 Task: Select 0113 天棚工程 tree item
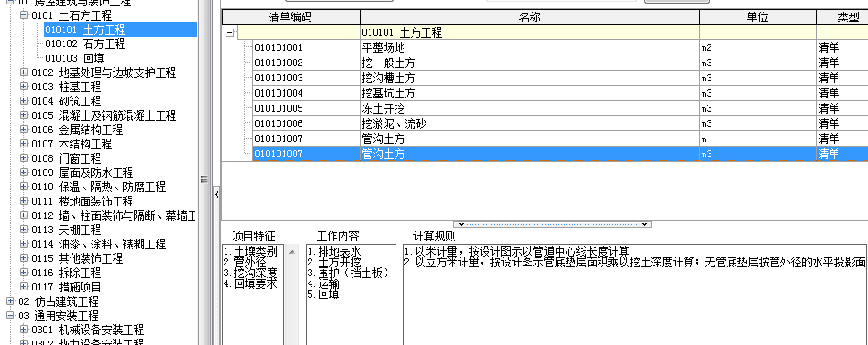pos(66,230)
